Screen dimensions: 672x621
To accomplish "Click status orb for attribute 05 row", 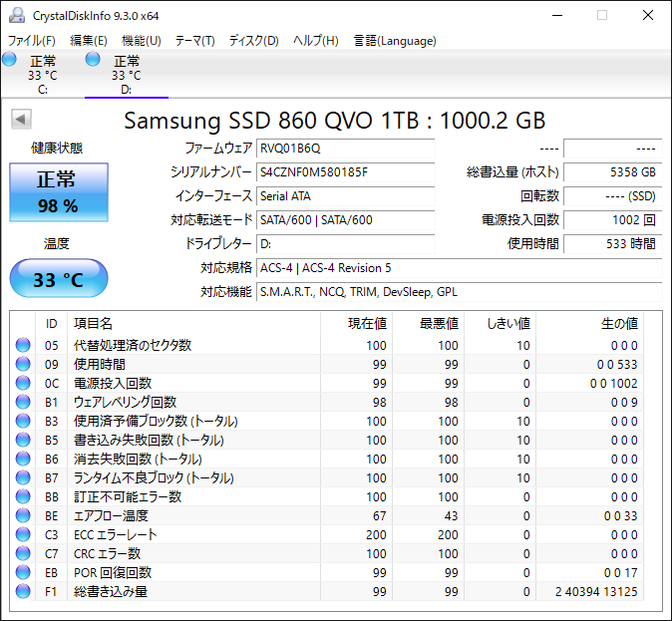I will click(23, 345).
